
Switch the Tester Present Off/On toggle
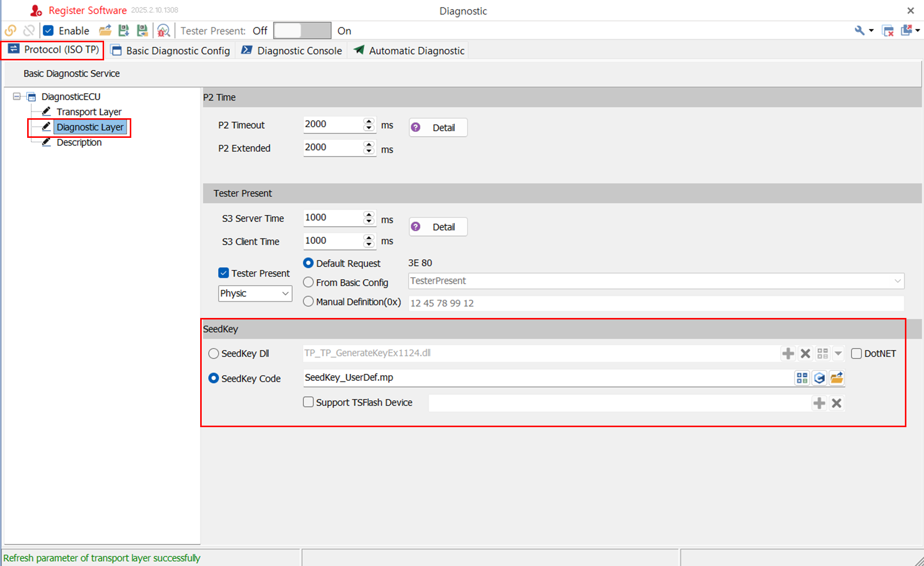[x=302, y=31]
